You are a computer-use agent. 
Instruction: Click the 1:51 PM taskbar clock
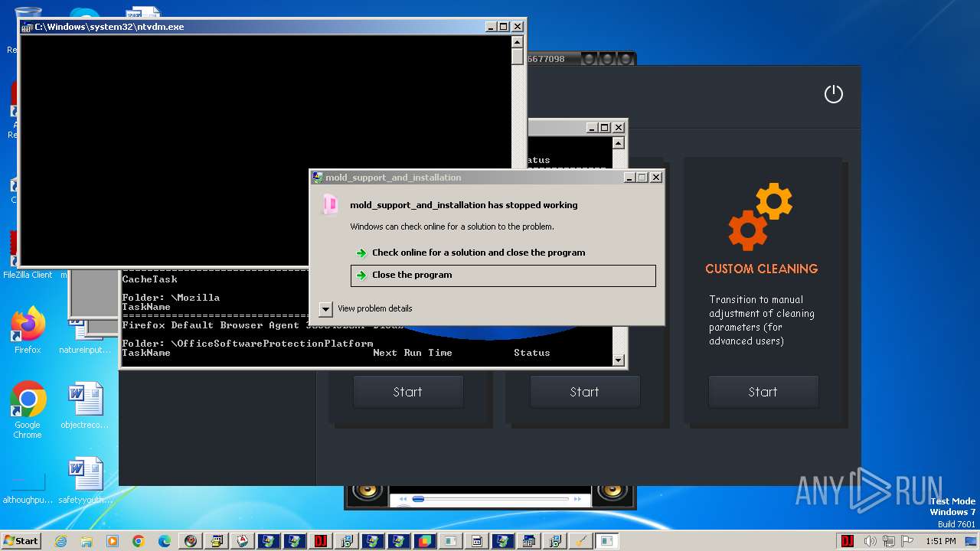[940, 541]
